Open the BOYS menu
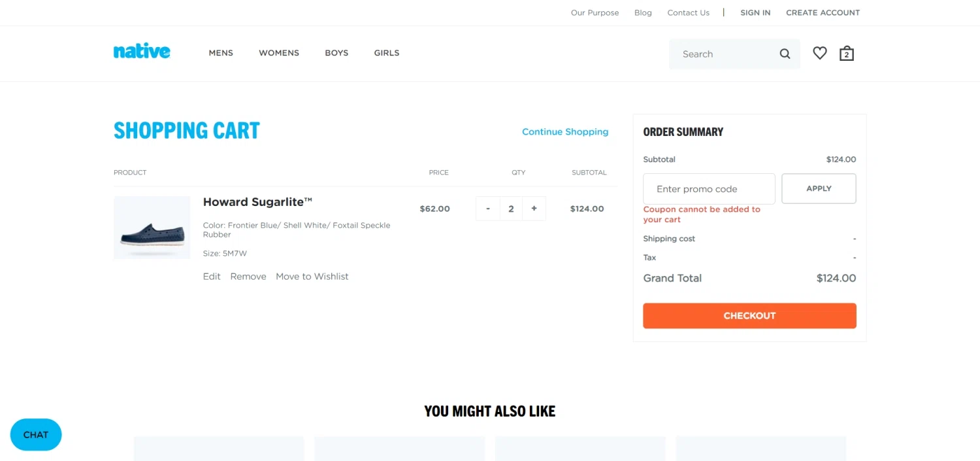The height and width of the screenshot is (461, 980). pos(336,53)
